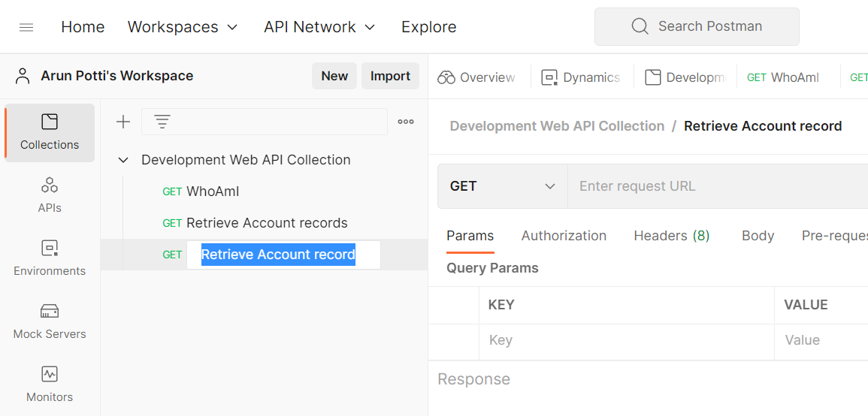Switch to the Authorization tab
The height and width of the screenshot is (416, 868).
click(x=564, y=236)
